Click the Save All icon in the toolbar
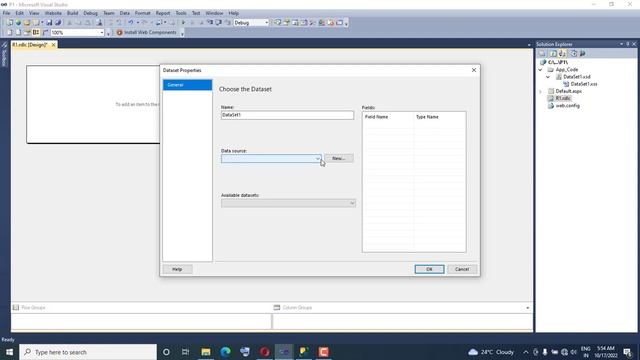 pos(58,23)
